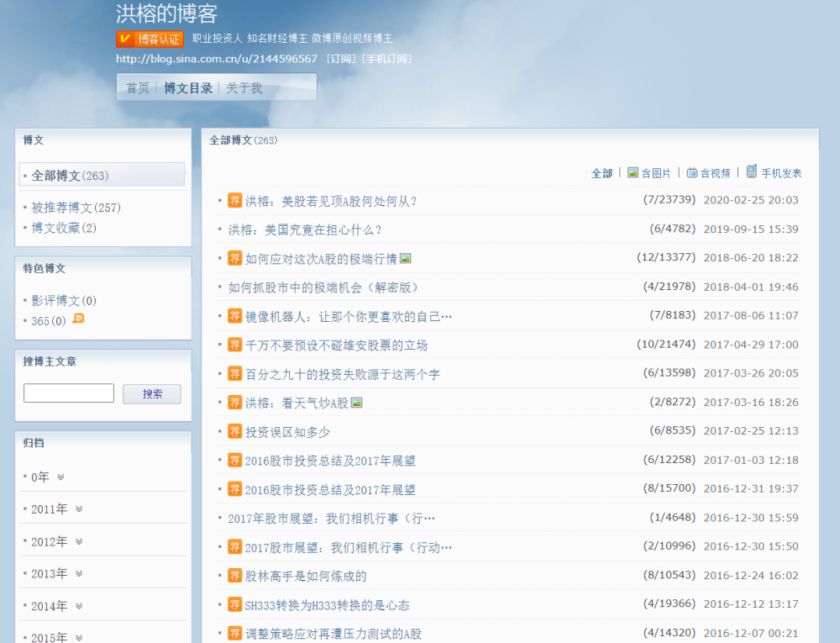Click the 博客认证 verification badge
840x643 pixels.
pyautogui.click(x=150, y=39)
